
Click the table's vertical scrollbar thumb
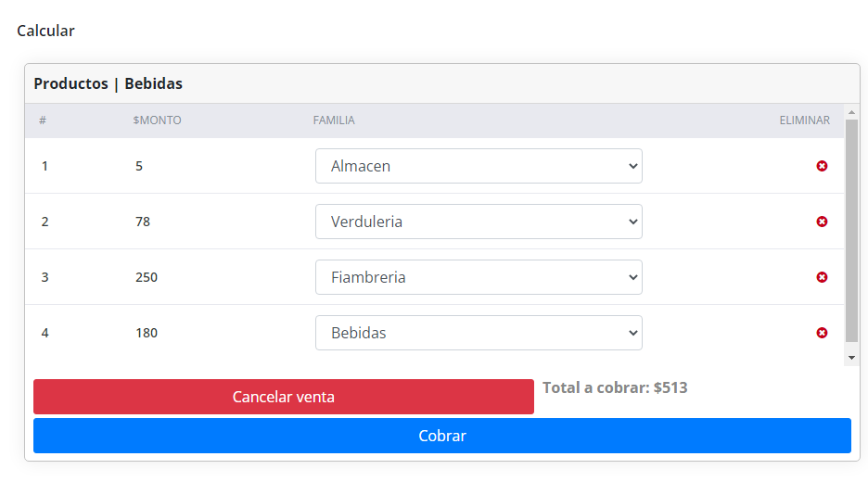[851, 232]
